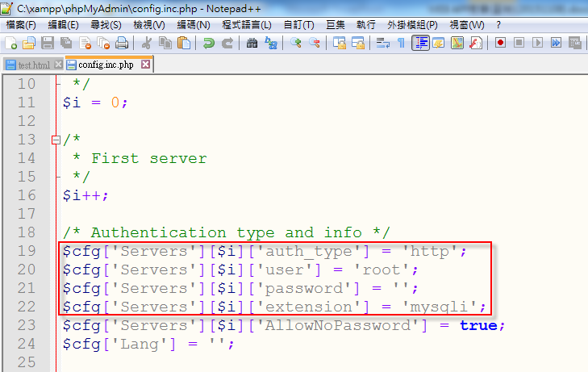Click the Cut scissors icon
The height and width of the screenshot is (372, 588).
(146, 43)
